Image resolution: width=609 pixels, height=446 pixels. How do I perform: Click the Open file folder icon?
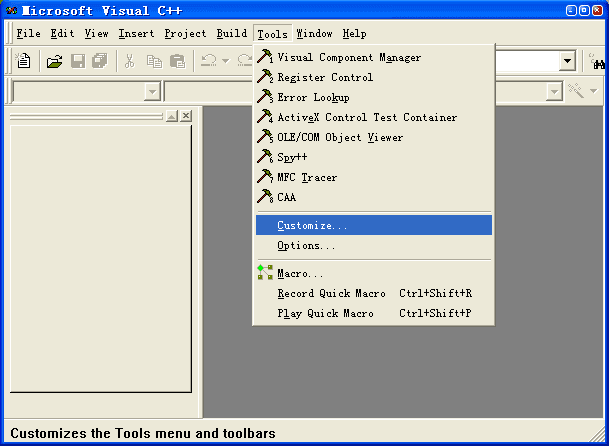click(x=54, y=61)
